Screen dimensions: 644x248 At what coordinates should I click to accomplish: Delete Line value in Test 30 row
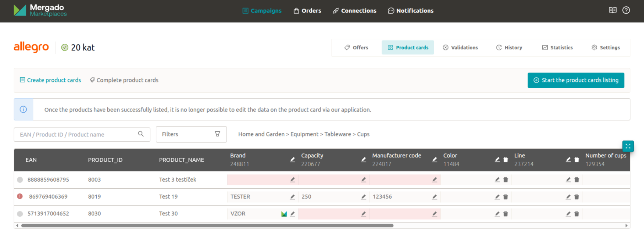576,214
